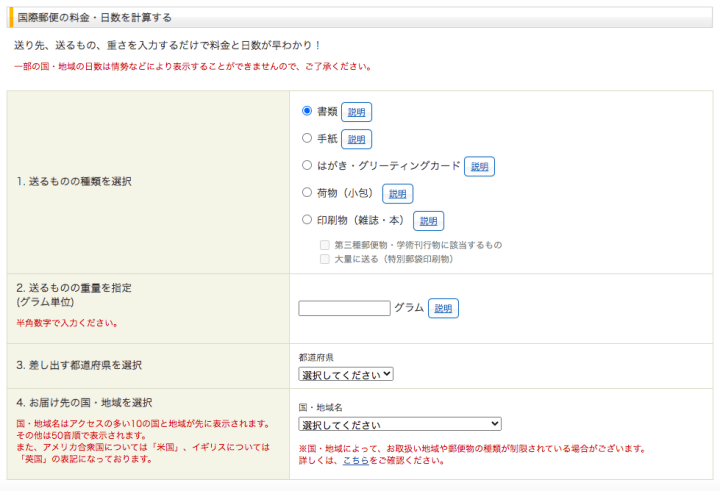The width and height of the screenshot is (720, 491).
Task: Click the weight input field in grams
Action: coord(344,308)
